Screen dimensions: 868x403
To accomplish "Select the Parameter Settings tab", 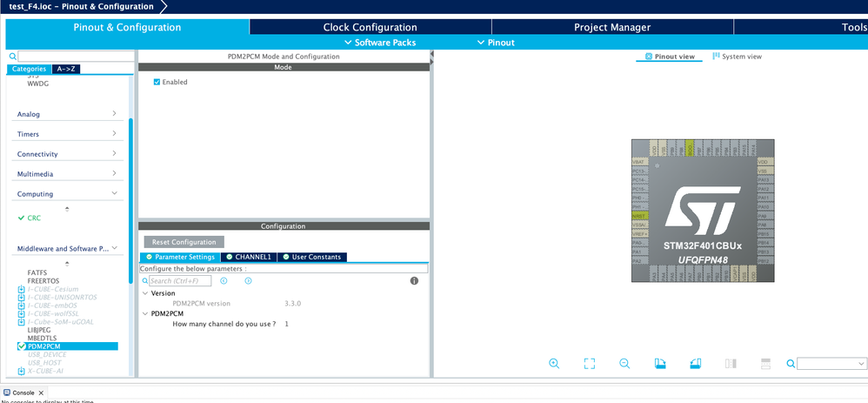I will pyautogui.click(x=180, y=258).
